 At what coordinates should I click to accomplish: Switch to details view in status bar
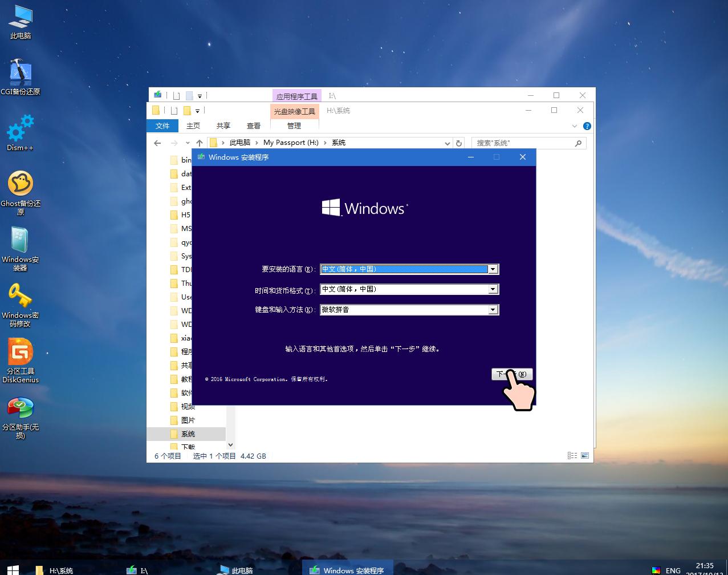click(x=571, y=455)
